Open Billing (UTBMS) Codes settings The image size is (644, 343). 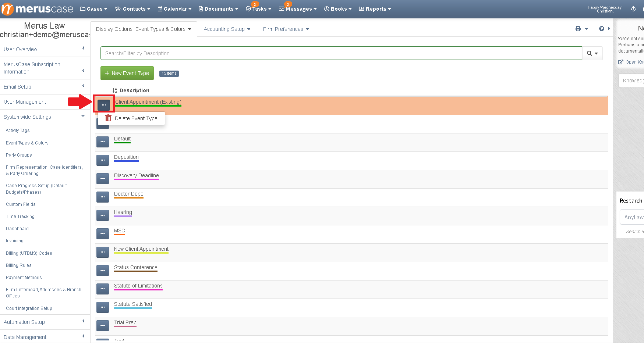point(29,253)
